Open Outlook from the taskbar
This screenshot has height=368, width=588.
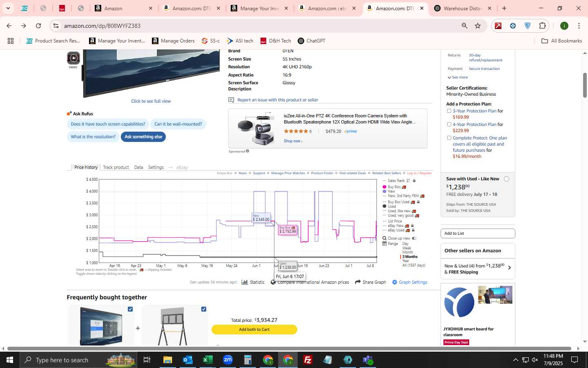[187, 360]
